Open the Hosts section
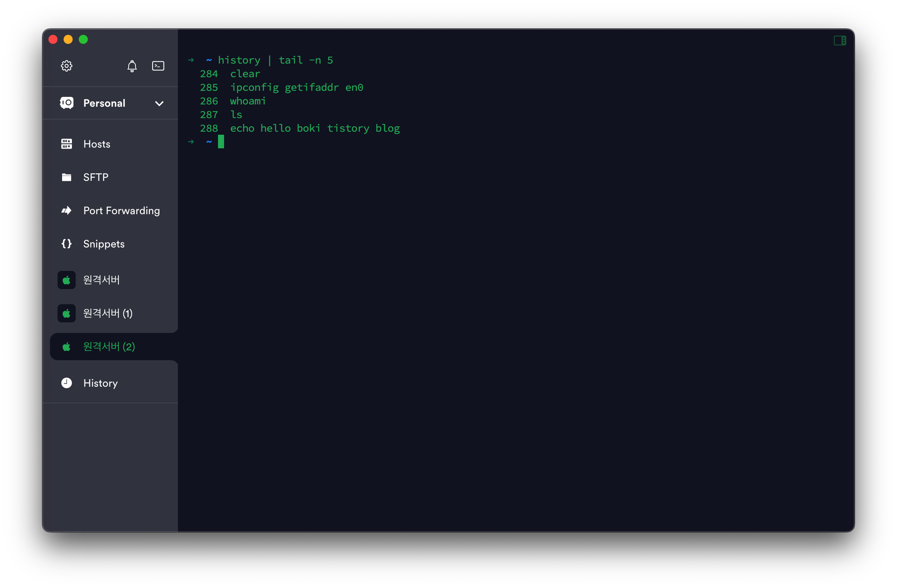Screen dimensions: 897x588 pos(97,144)
